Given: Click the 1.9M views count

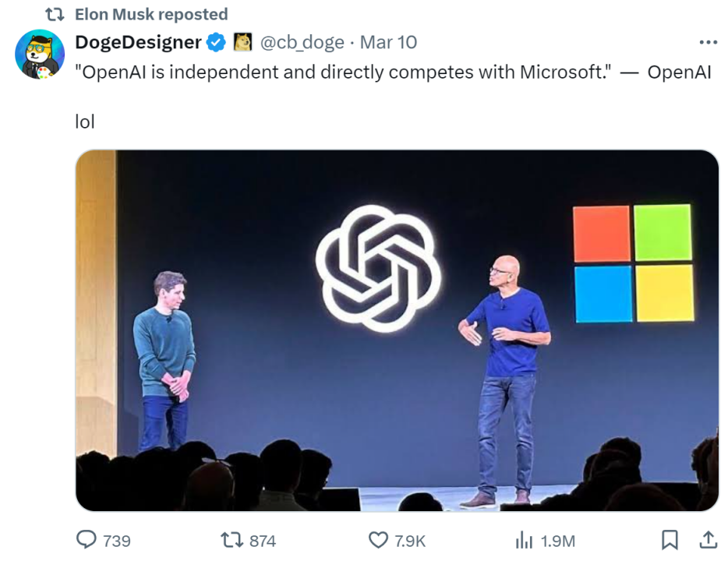Looking at the screenshot, I should [557, 540].
